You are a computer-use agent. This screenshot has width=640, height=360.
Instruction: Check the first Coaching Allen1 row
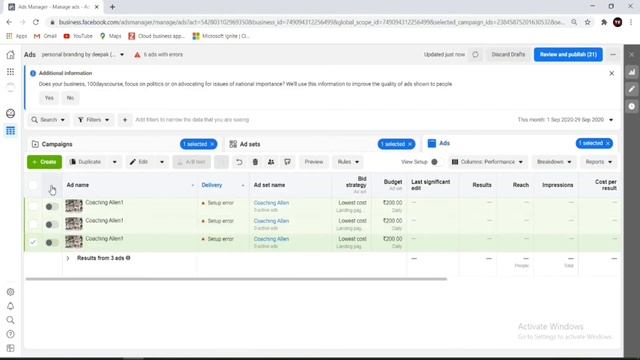pyautogui.click(x=33, y=206)
